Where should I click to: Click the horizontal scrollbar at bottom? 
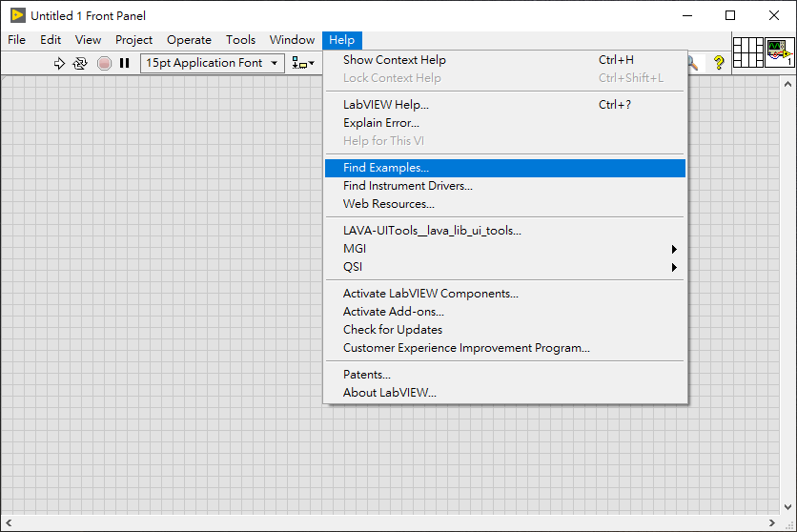pyautogui.click(x=391, y=522)
